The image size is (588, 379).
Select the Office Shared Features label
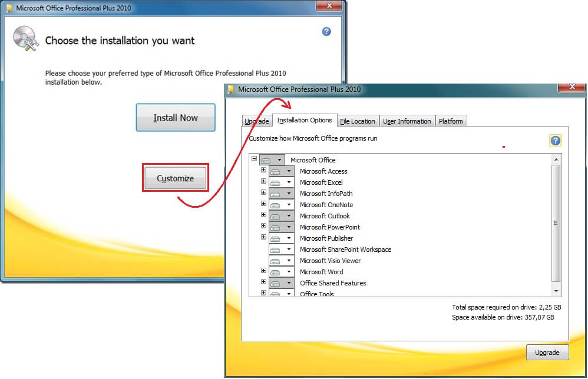(x=333, y=283)
